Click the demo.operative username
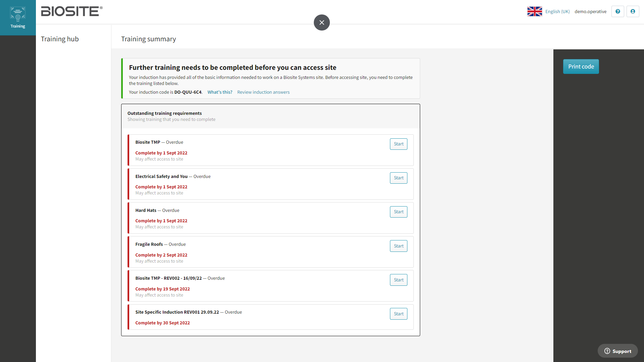Viewport: 644px width, 362px height. (x=590, y=11)
